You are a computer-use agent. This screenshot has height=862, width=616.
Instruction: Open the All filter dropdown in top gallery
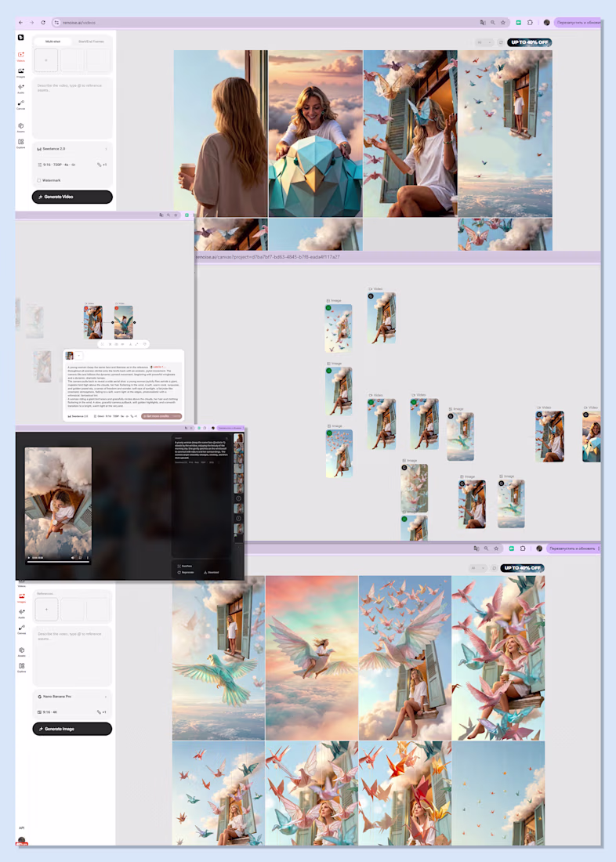tap(484, 42)
